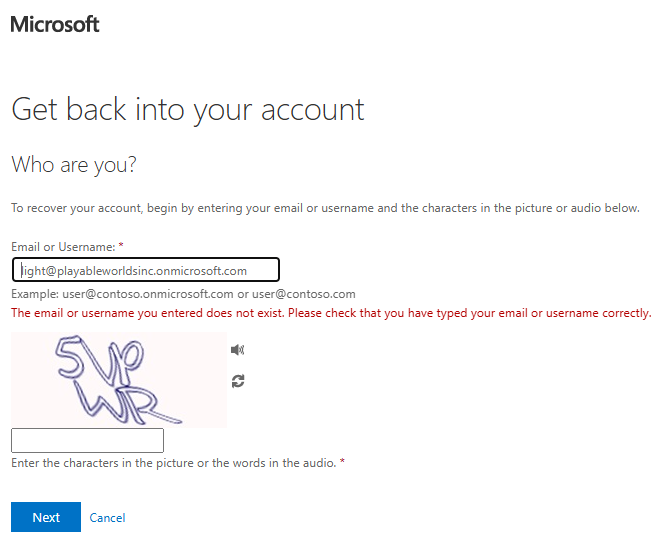Screen dimensions: 671x550
Task: Click the 'Email or Username:' label
Action: coord(63,247)
